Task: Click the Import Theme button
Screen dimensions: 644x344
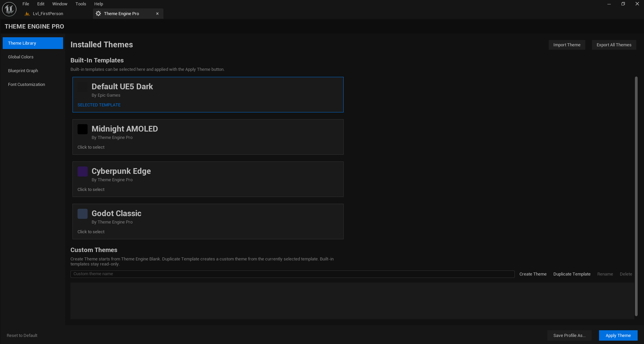Action: coord(567,45)
